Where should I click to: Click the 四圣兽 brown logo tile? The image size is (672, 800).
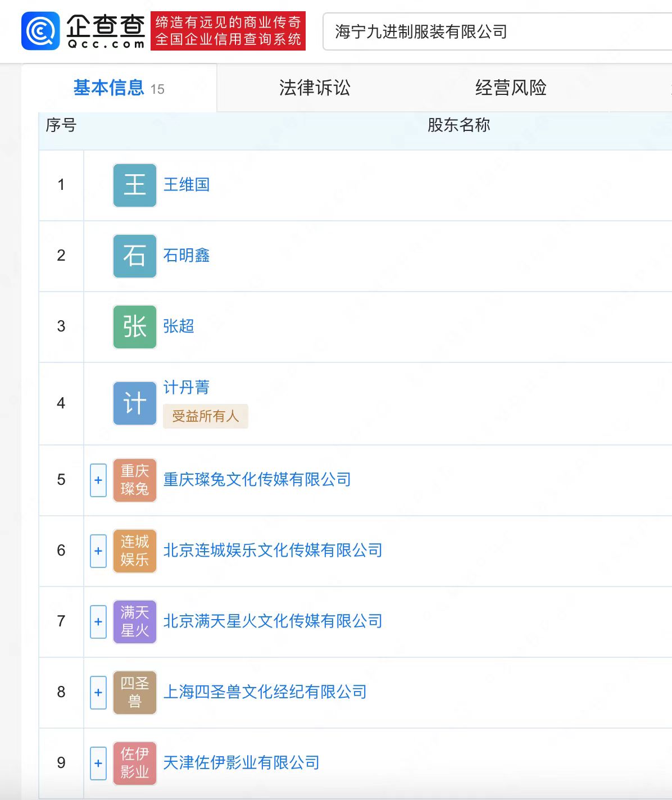click(x=135, y=693)
